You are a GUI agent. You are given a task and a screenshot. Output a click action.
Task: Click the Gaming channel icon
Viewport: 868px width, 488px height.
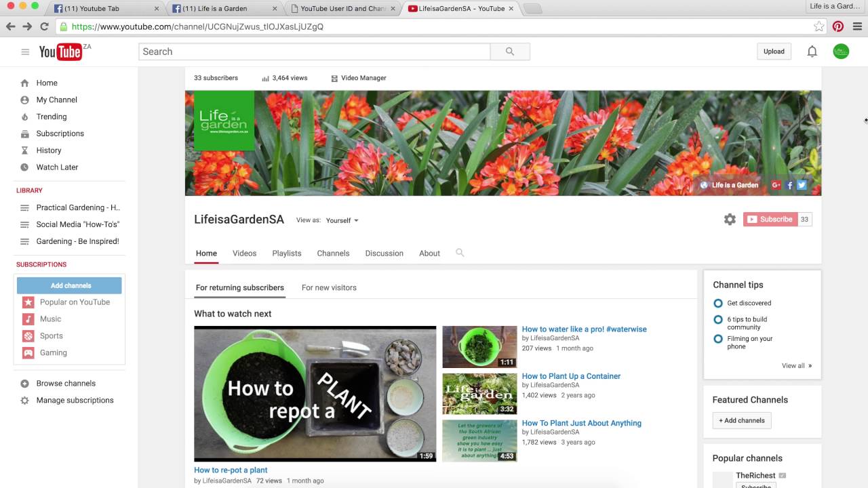(x=28, y=353)
